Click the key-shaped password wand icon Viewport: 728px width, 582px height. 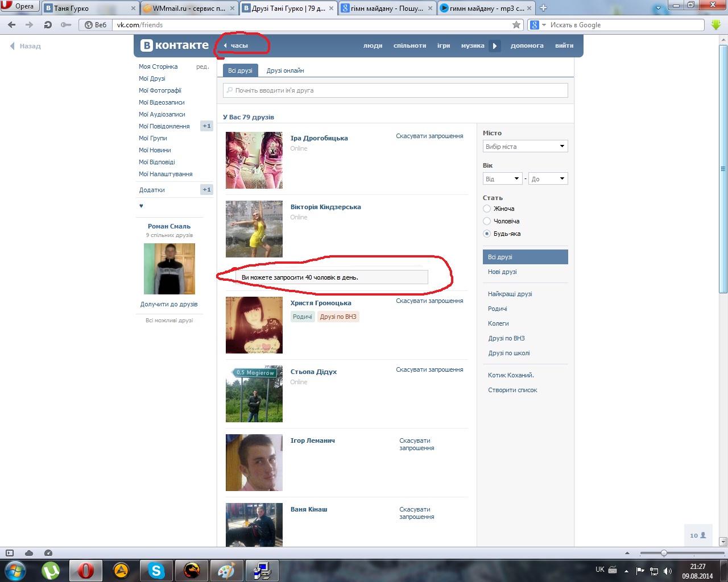(66, 25)
